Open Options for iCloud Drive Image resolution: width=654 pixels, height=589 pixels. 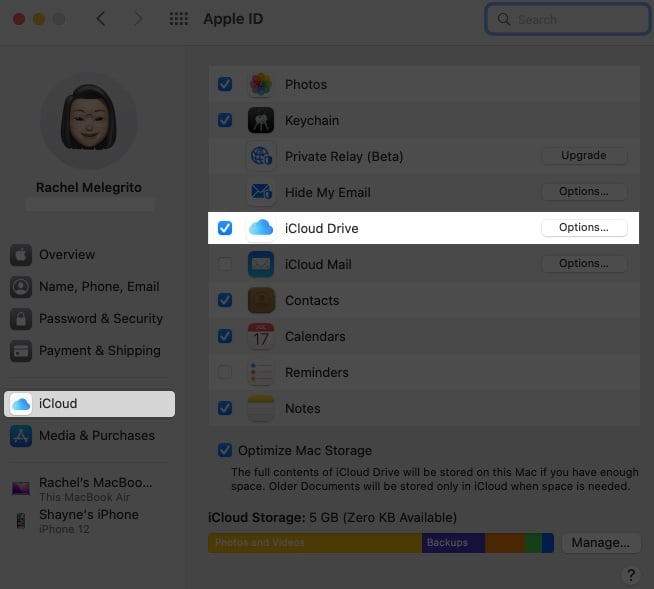(584, 228)
